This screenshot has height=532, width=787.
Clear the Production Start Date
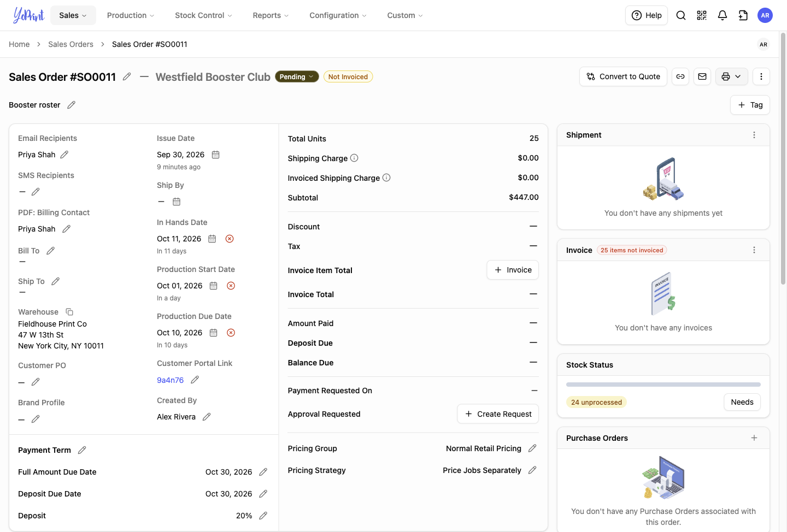(231, 286)
